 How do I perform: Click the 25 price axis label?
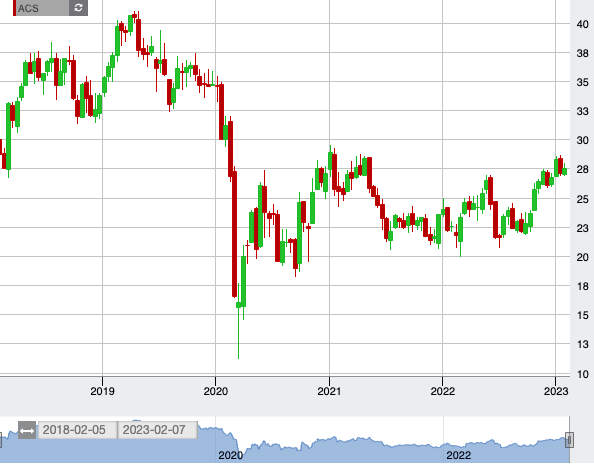pos(583,199)
